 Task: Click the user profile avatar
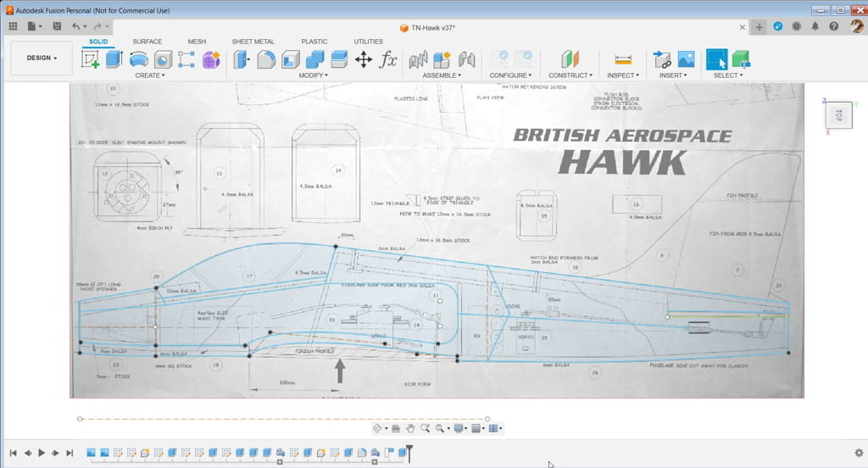coord(856,26)
